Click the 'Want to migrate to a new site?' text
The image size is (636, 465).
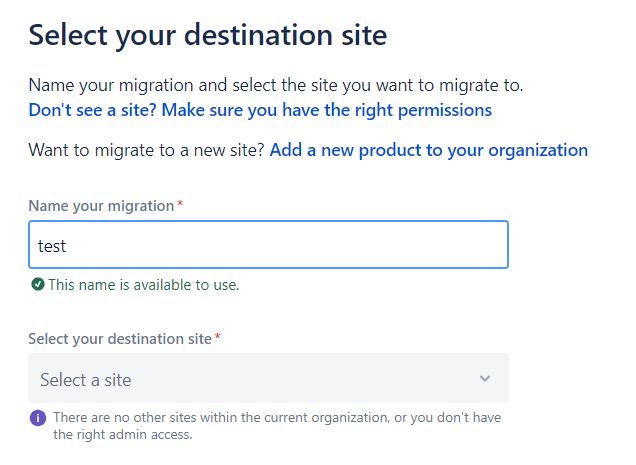pyautogui.click(x=147, y=151)
